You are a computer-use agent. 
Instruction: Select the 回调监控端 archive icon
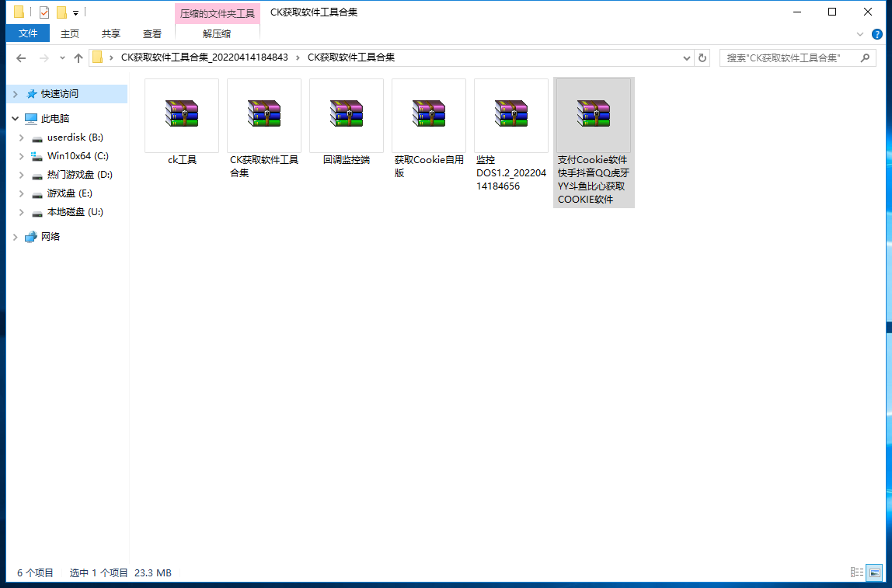click(347, 115)
